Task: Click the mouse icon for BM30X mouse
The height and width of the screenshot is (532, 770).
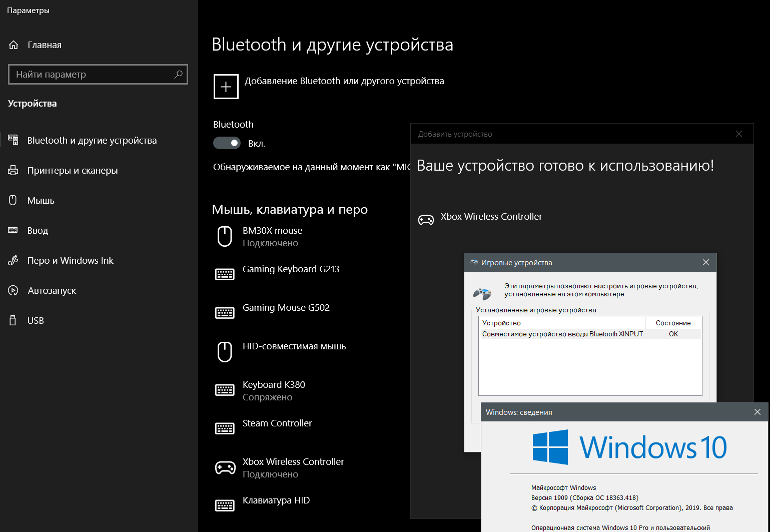Action: click(x=225, y=236)
